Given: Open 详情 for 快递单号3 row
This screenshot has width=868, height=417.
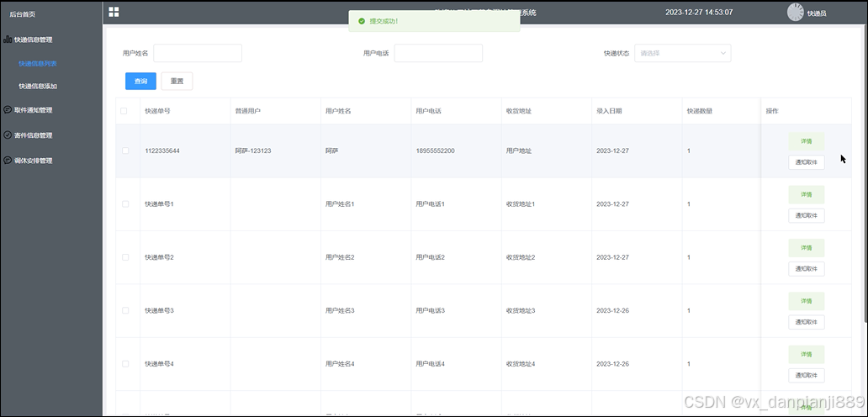Looking at the screenshot, I should point(807,302).
